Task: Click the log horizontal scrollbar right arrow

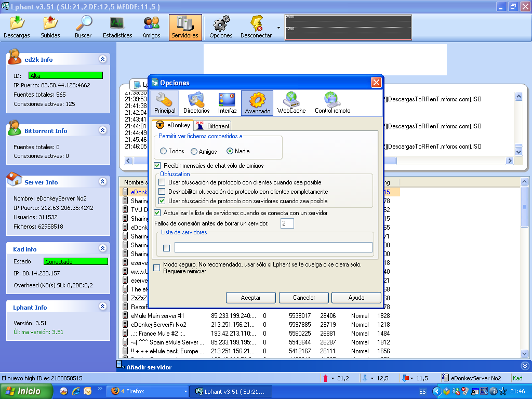Action: coord(510,161)
